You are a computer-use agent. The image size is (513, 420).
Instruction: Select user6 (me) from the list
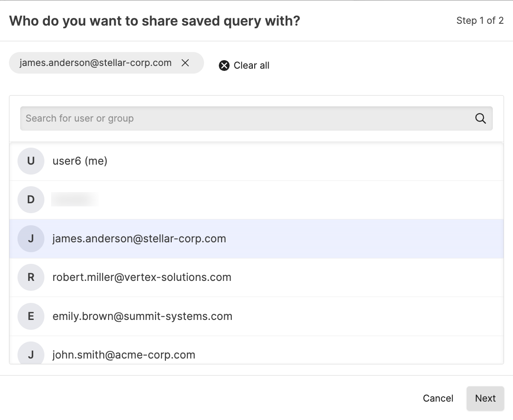coord(80,161)
